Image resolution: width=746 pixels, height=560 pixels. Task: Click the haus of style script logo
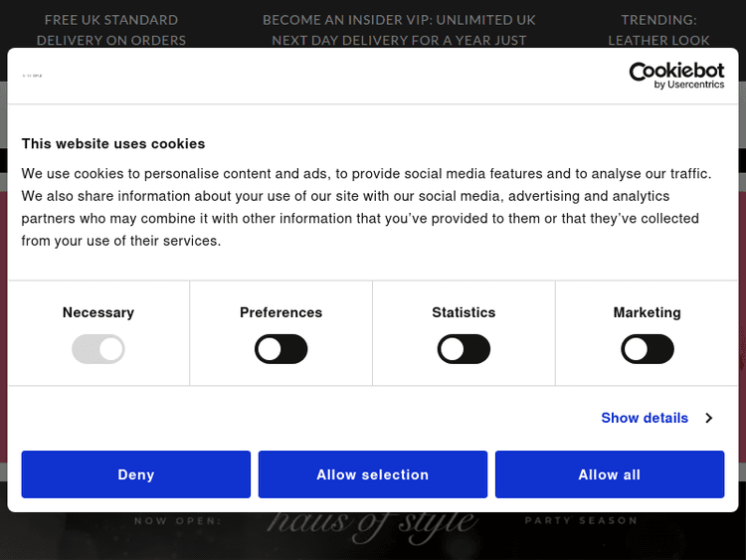371,522
